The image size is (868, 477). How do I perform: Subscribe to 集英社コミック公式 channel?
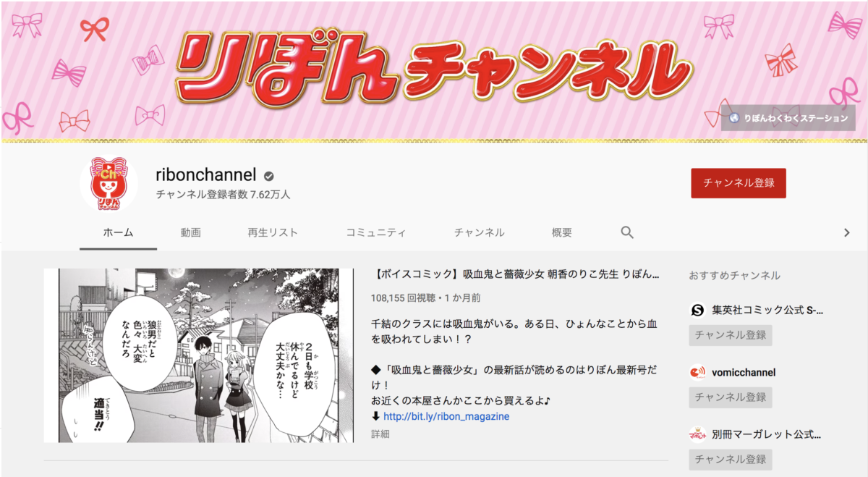[730, 335]
